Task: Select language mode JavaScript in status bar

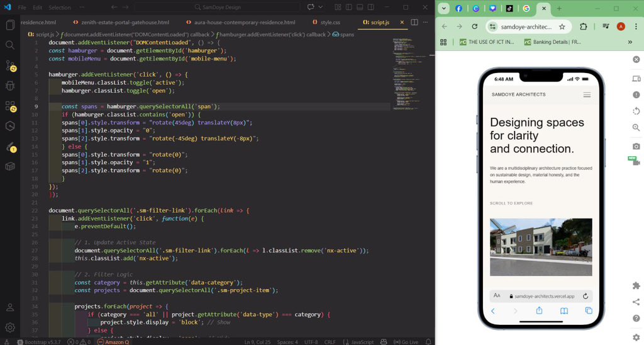Action: pos(358,342)
